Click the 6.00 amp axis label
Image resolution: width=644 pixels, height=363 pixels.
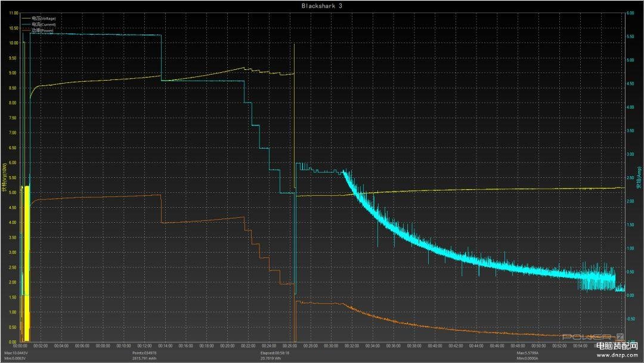click(630, 13)
